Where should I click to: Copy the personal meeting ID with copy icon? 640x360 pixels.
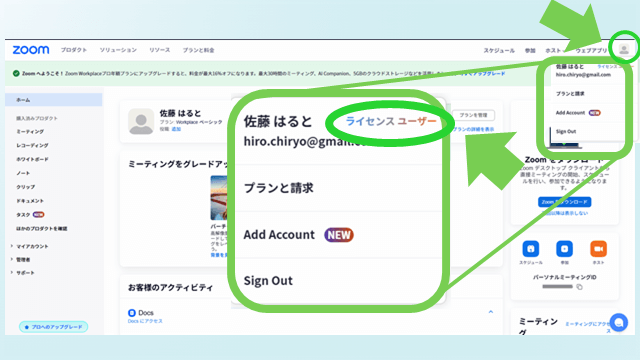[579, 287]
